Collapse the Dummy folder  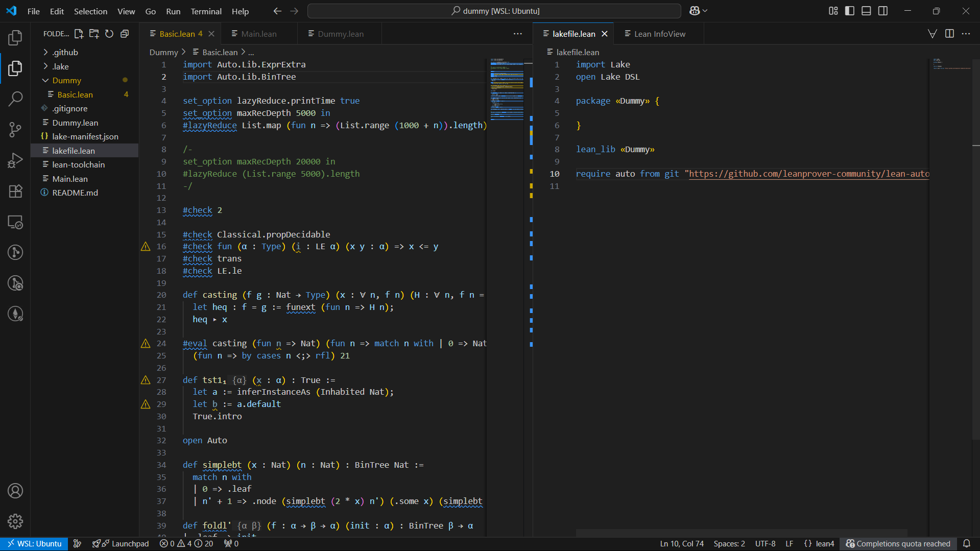[66, 80]
